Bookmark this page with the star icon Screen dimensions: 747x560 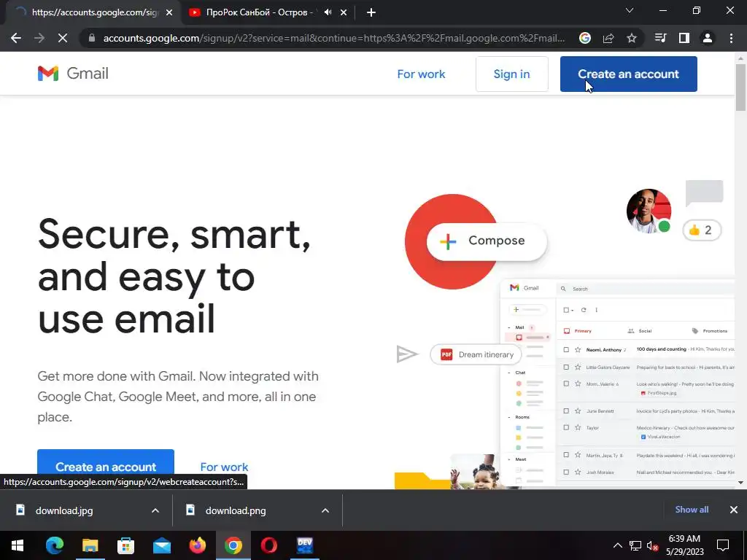point(632,38)
